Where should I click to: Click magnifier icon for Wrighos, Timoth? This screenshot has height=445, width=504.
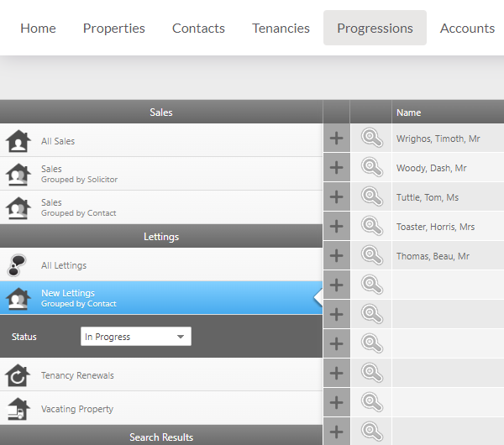[x=372, y=139]
